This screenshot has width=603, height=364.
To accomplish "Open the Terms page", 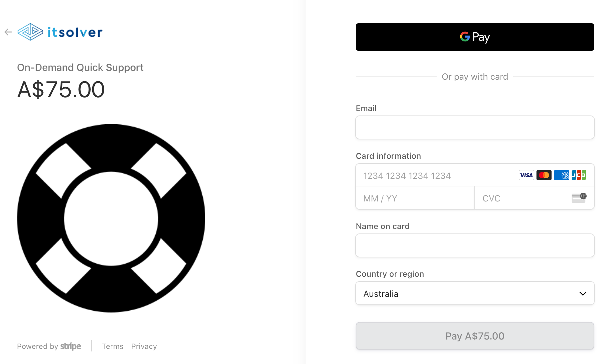I will [113, 346].
